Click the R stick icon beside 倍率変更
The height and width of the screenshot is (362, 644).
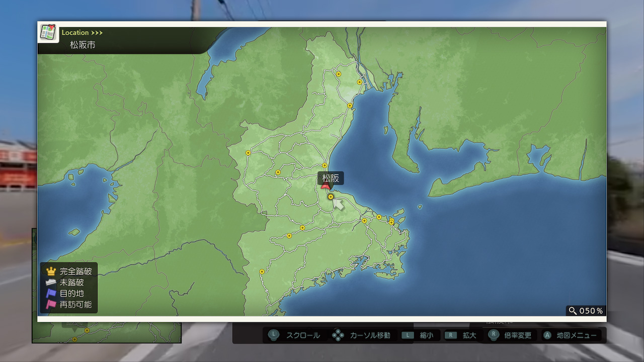point(494,335)
